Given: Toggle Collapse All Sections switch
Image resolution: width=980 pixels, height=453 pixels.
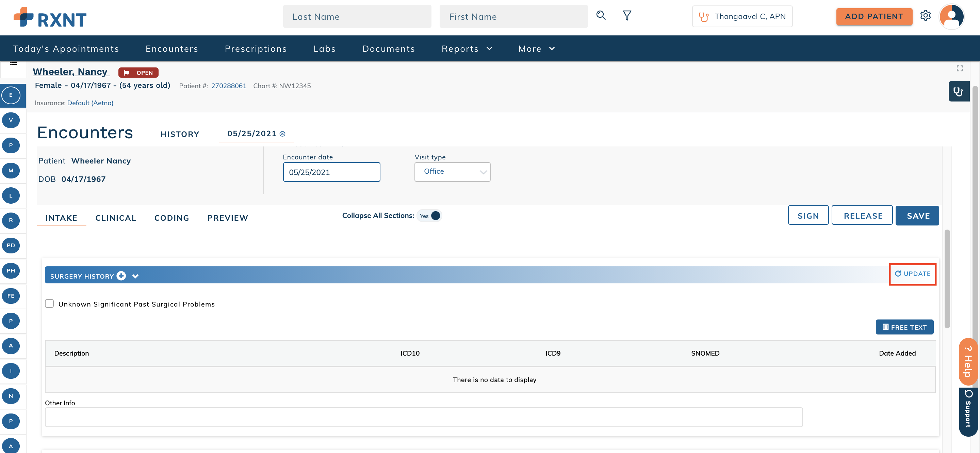Looking at the screenshot, I should [x=430, y=216].
